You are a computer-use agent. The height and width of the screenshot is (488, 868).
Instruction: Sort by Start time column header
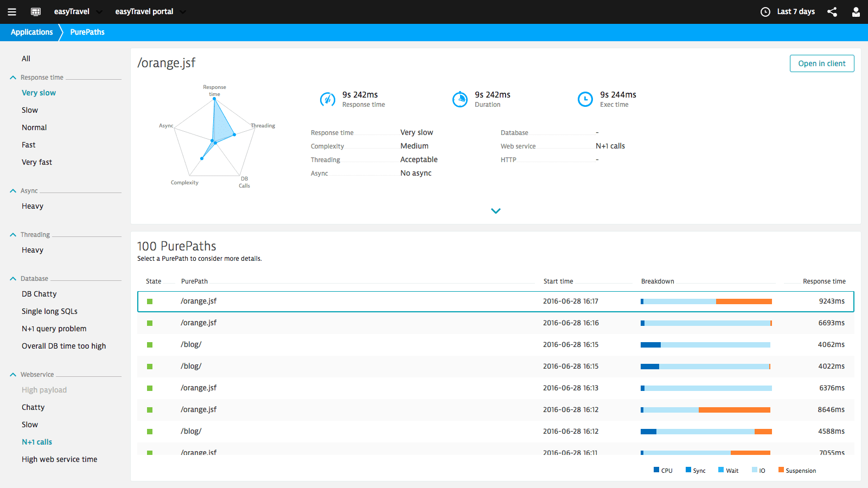coord(558,281)
